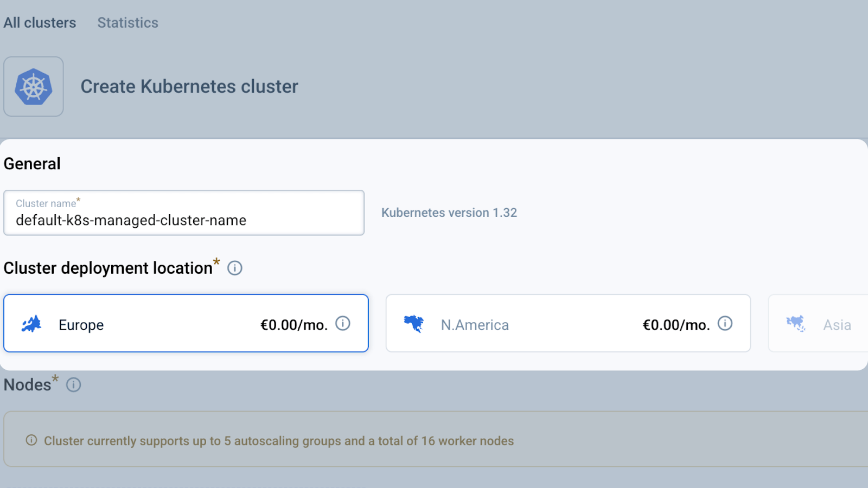Select the Asia deployment location card
Viewport: 868px width, 488px height.
pos(818,323)
